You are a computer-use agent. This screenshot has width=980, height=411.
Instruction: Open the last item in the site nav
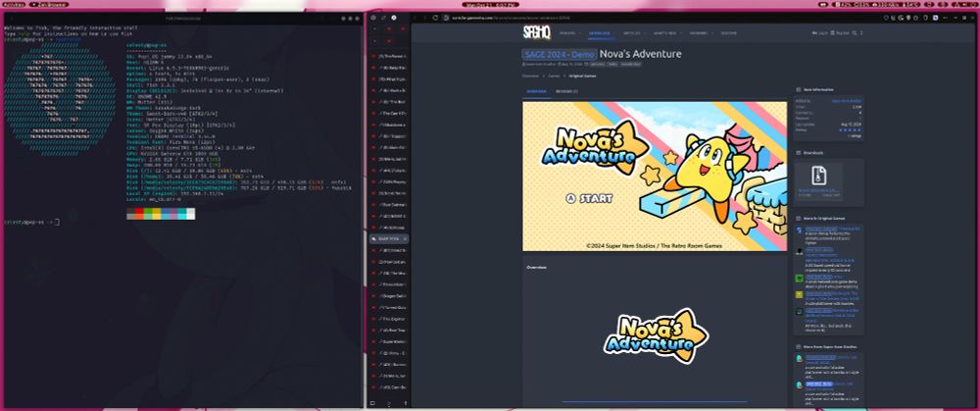coord(729,33)
